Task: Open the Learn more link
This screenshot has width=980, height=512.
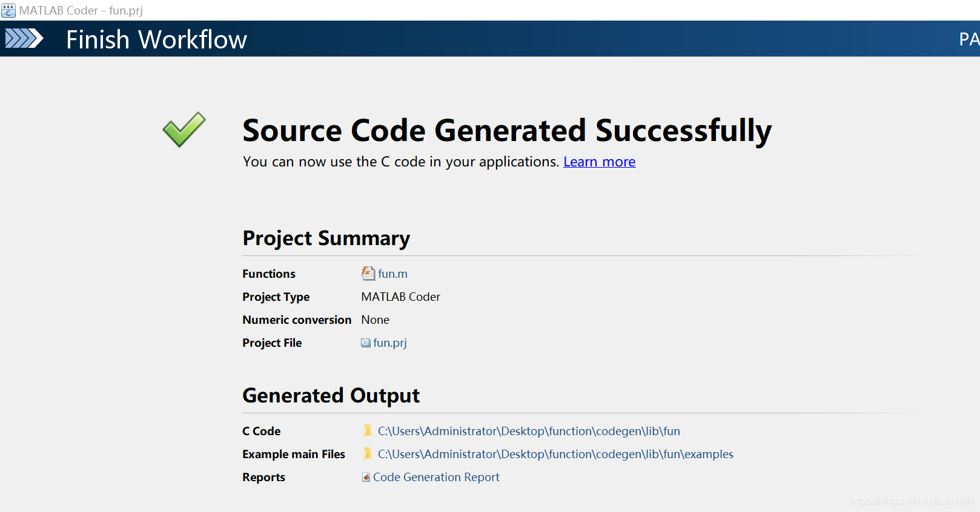Action: point(599,162)
